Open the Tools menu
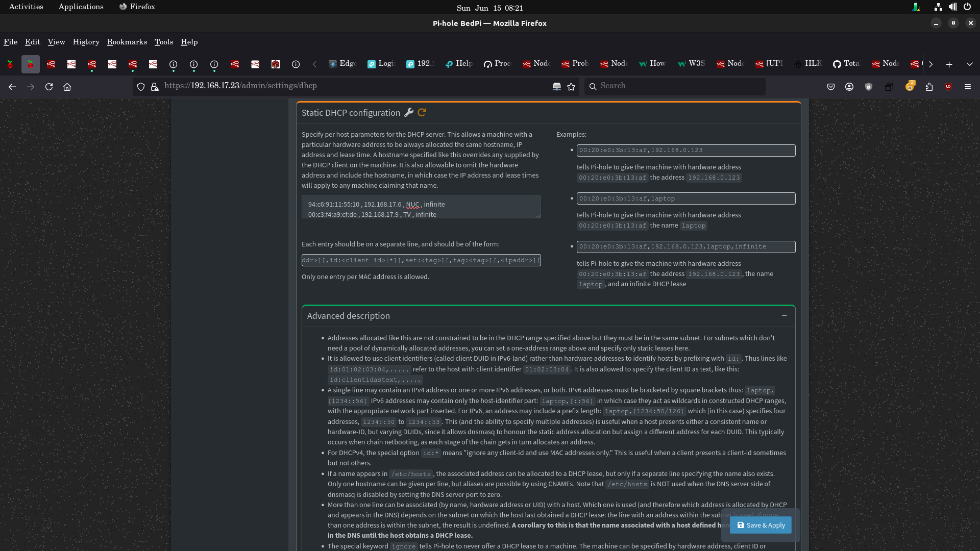Image resolution: width=980 pixels, height=551 pixels. point(164,42)
